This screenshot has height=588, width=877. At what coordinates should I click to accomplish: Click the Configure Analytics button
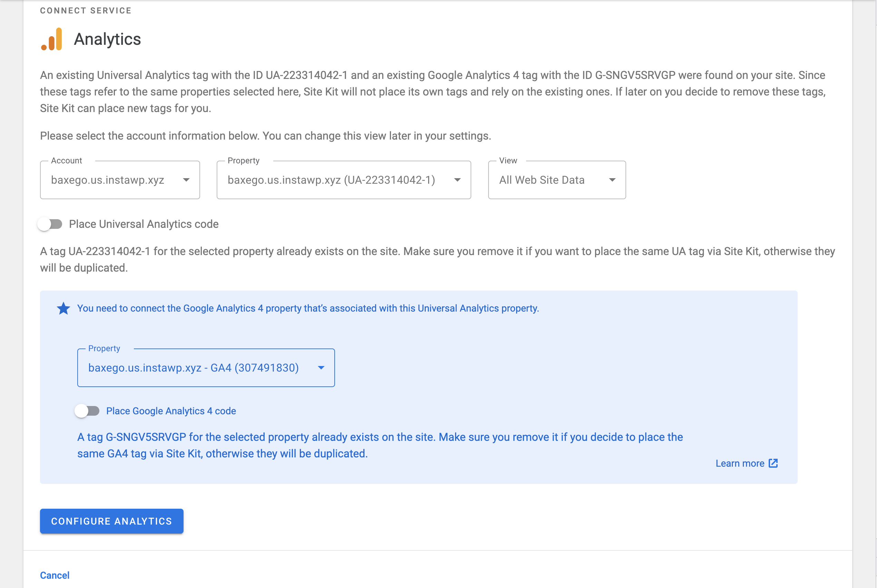(111, 521)
